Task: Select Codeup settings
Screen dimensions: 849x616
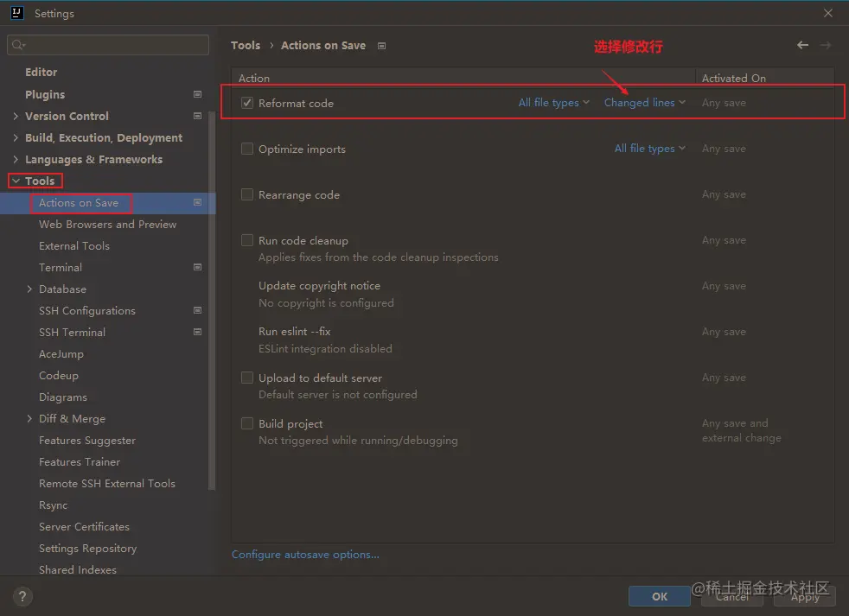Action: tap(59, 376)
